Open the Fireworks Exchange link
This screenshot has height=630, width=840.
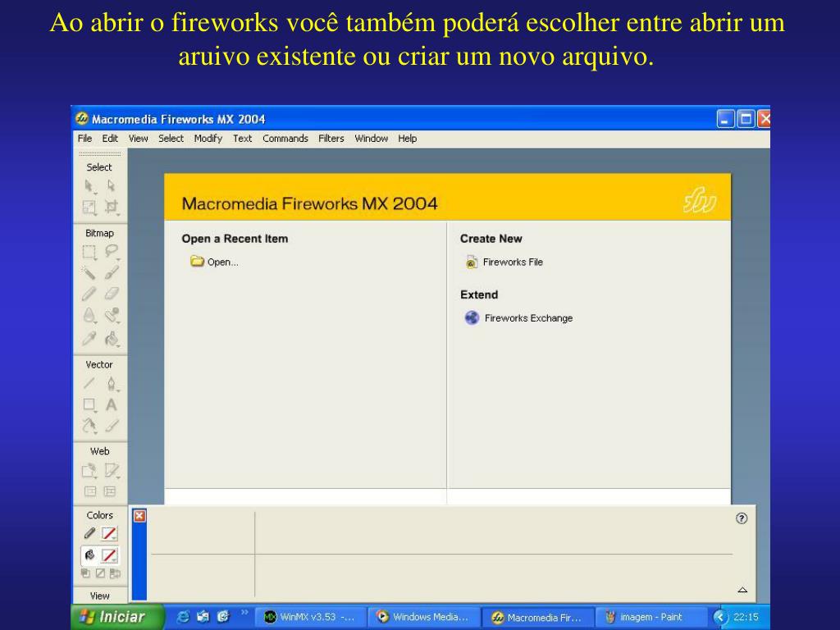pyautogui.click(x=518, y=317)
